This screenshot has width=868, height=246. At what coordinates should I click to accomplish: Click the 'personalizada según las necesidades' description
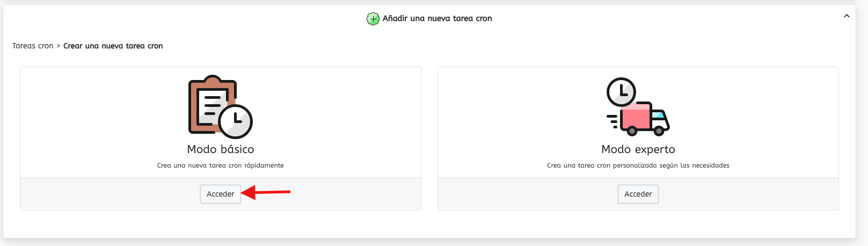671,165
